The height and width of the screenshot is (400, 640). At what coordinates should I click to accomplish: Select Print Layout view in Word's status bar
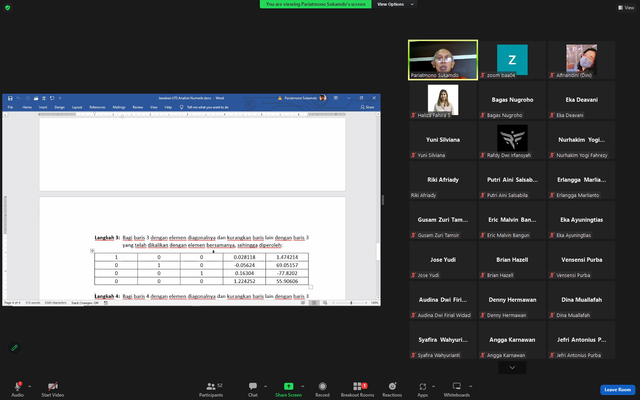[313, 303]
